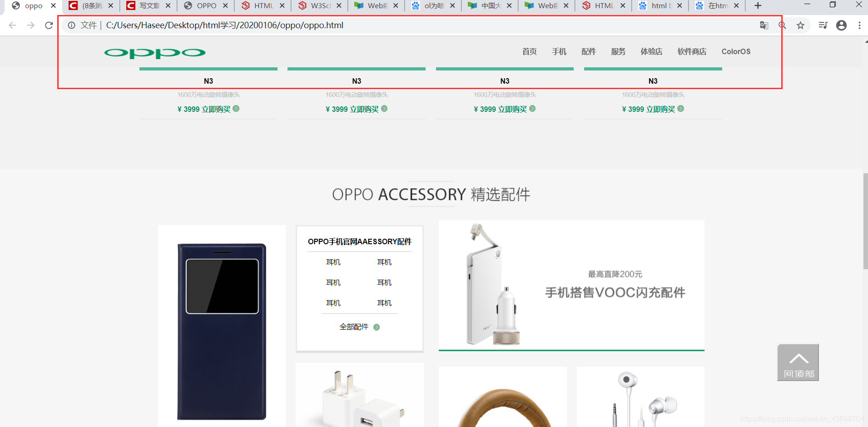Click the OPPO logo in the page header

(x=154, y=52)
